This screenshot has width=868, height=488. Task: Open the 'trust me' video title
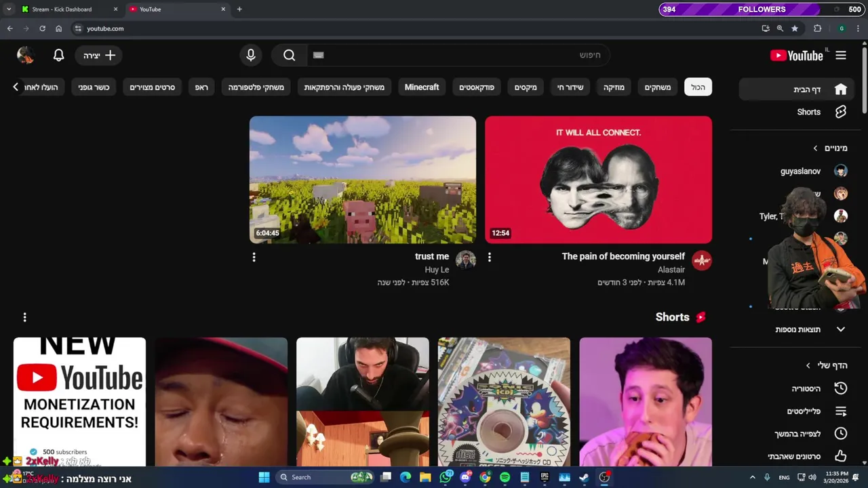432,256
